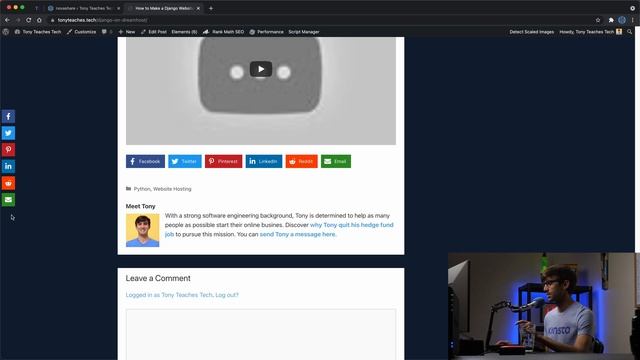This screenshot has height=360, width=640.
Task: Click the browser forward arrow
Action: (x=18, y=20)
